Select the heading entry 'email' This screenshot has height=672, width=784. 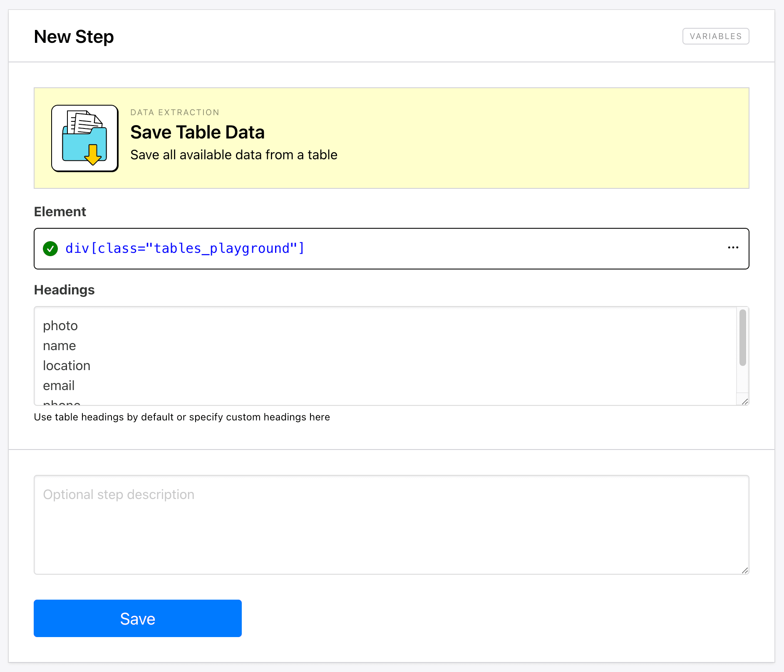pos(59,385)
